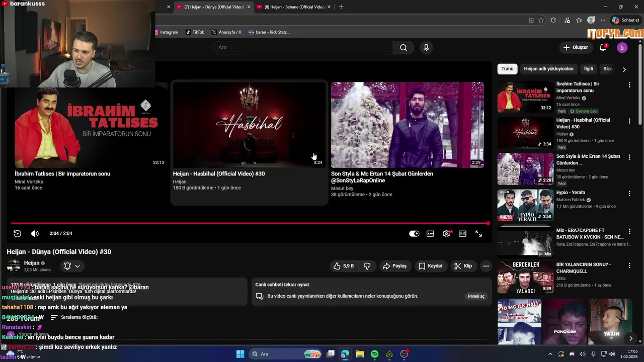Open the Heijan - Hasbihal end screen title
The height and width of the screenshot is (362, 644).
click(219, 174)
